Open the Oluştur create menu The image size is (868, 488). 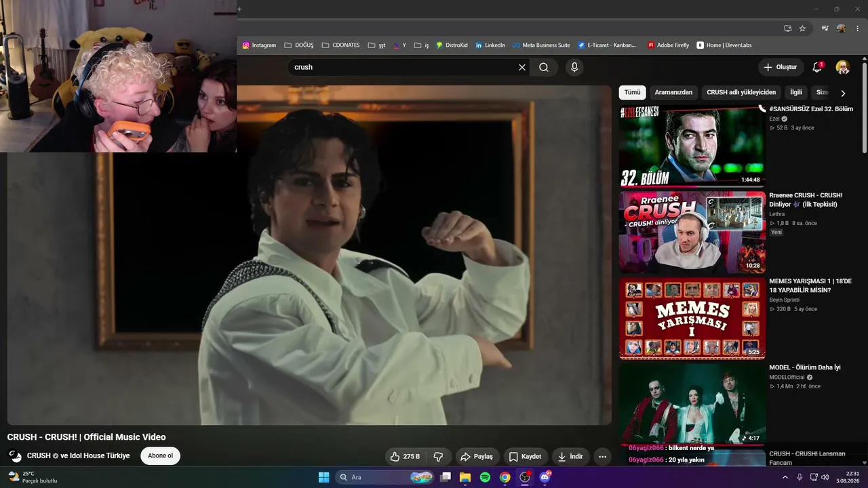(x=781, y=67)
